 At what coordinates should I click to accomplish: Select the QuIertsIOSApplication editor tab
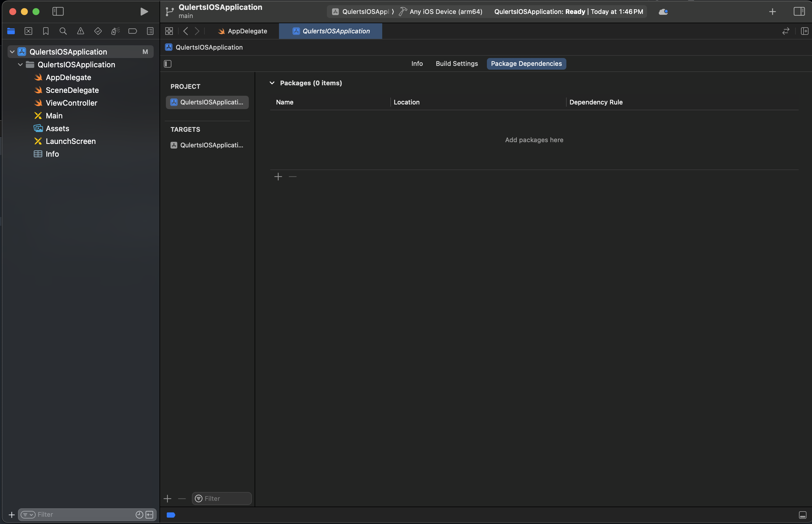coord(331,31)
